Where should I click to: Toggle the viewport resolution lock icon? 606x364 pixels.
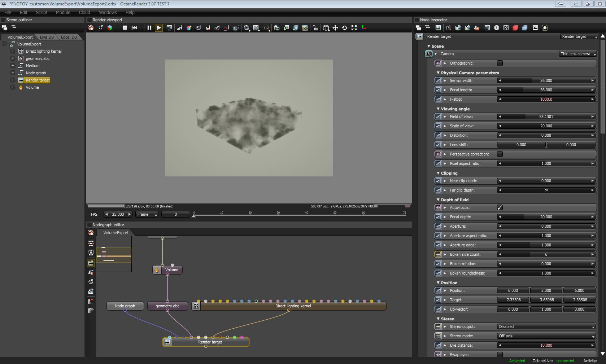[x=315, y=28]
